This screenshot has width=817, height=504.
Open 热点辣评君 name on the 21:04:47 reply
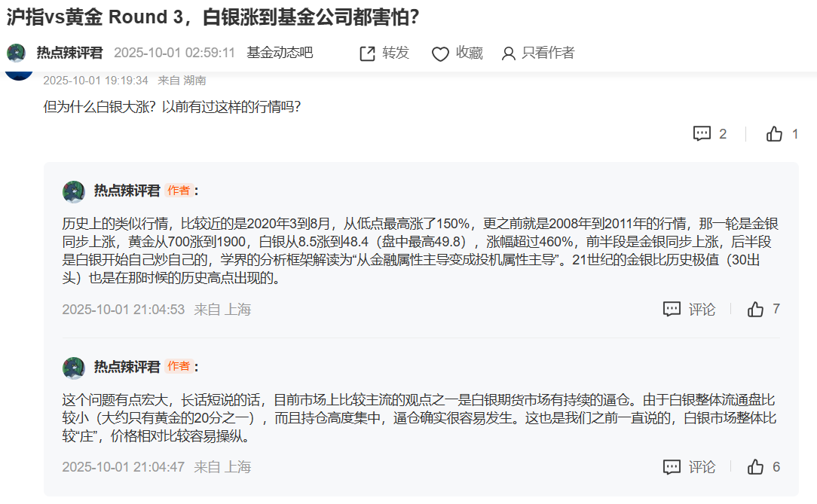coord(127,367)
